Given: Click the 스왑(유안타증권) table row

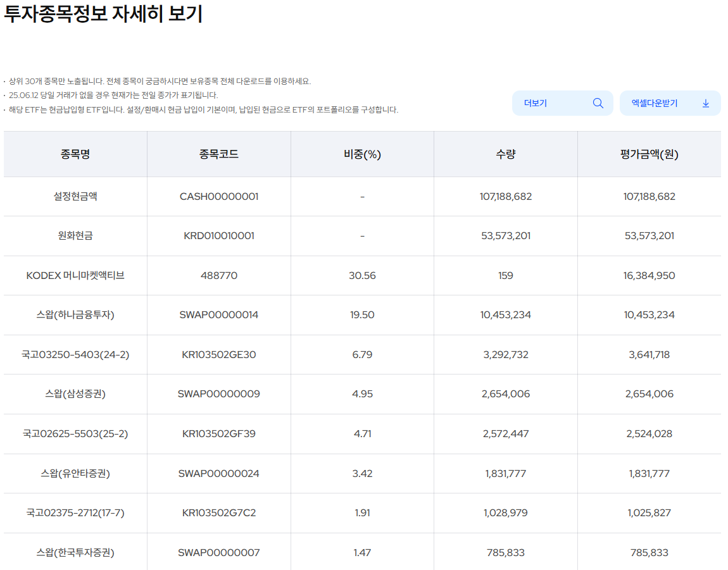Looking at the screenshot, I should coord(74,473).
